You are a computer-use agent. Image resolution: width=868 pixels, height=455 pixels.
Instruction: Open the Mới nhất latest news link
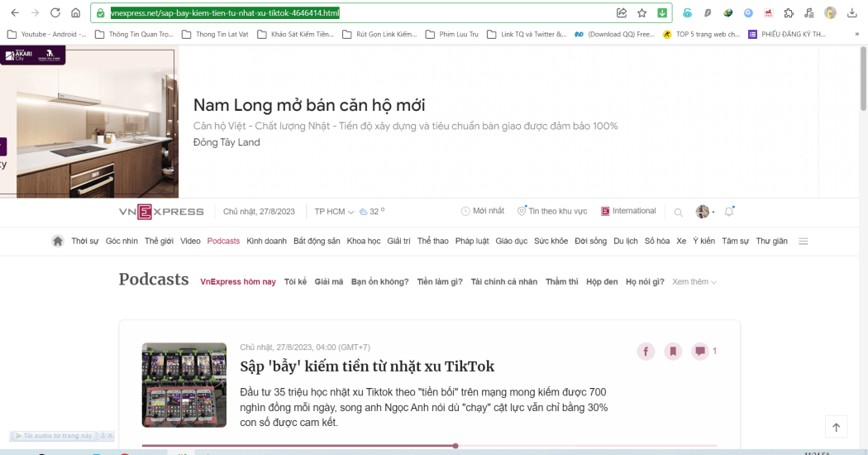coord(483,211)
